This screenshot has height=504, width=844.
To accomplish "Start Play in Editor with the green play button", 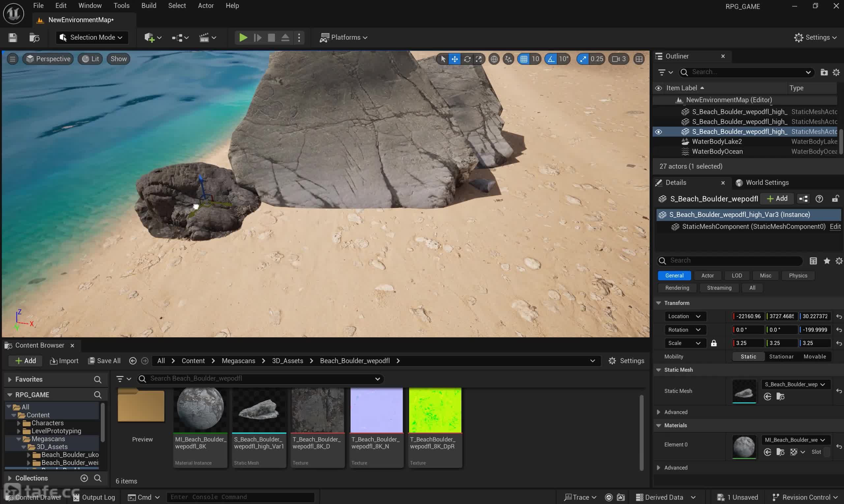I will click(x=243, y=37).
